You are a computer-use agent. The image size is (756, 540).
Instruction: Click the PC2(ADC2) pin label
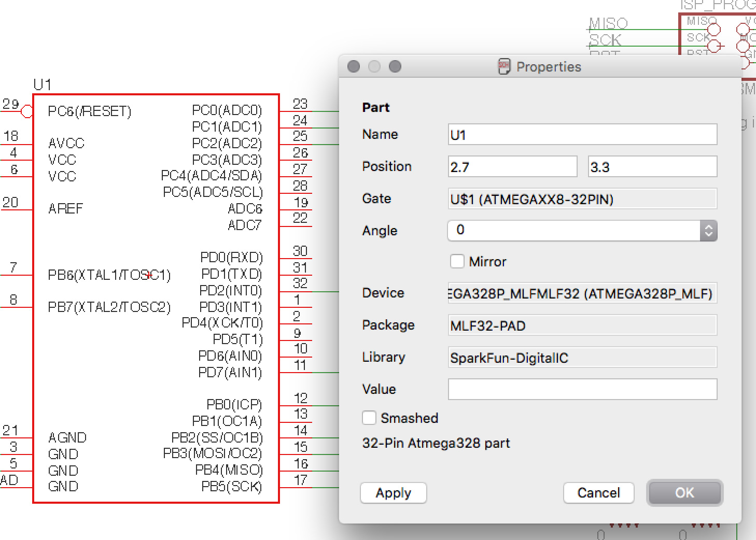tap(227, 143)
